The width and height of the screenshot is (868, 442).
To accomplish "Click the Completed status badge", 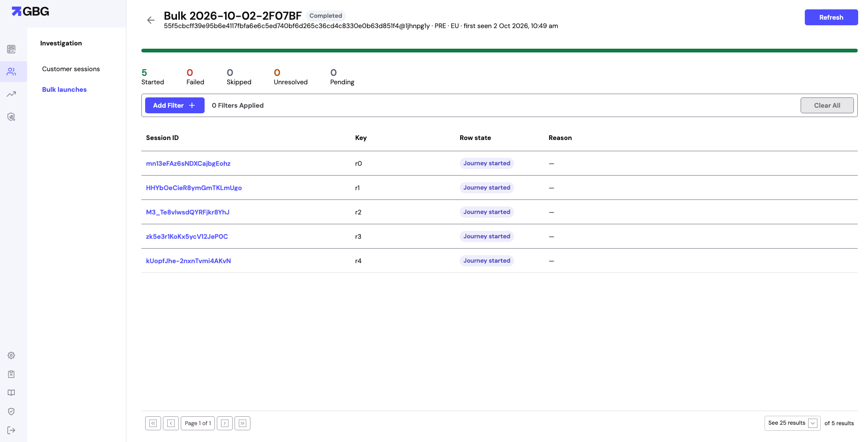I will pos(326,15).
